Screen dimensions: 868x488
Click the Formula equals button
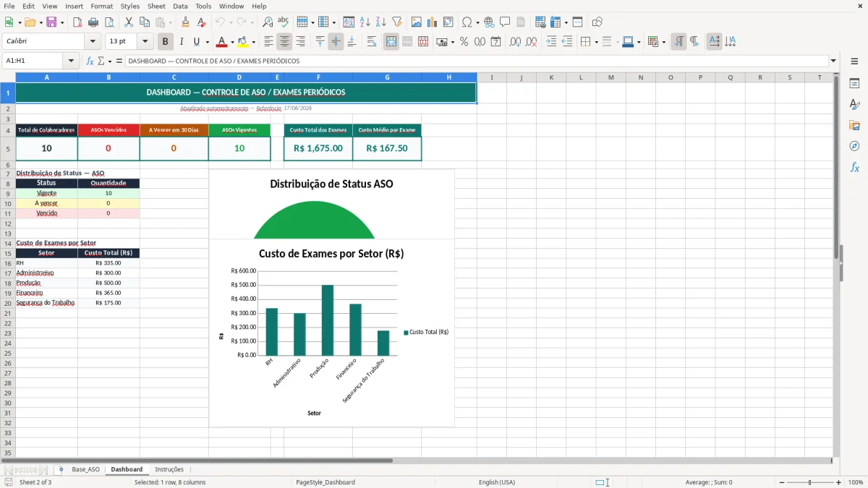point(119,61)
